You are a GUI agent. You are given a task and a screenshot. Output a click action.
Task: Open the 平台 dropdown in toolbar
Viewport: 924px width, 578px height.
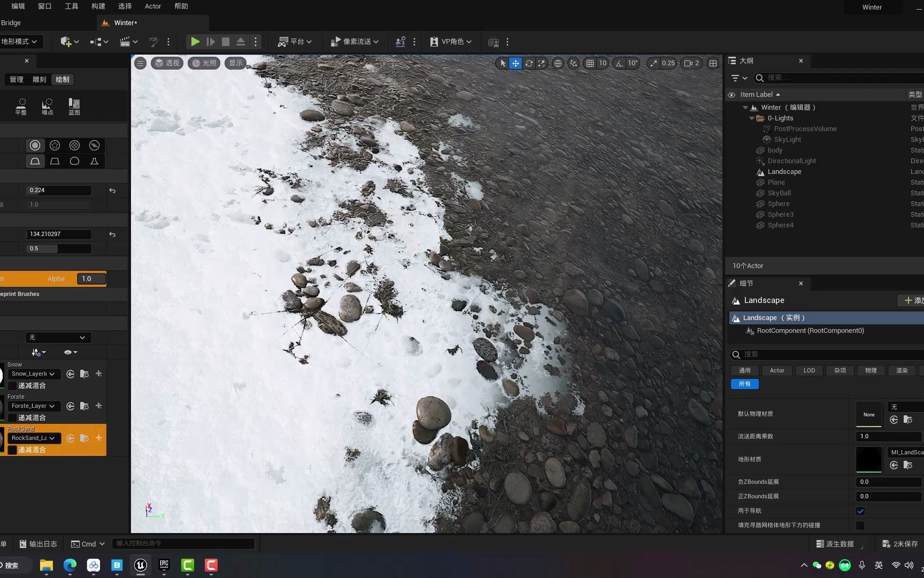pyautogui.click(x=295, y=41)
